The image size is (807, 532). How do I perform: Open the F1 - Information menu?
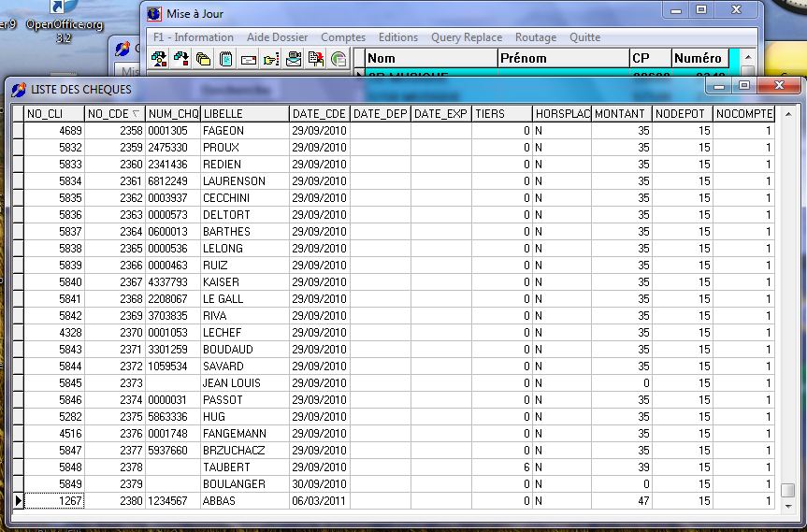(x=194, y=37)
